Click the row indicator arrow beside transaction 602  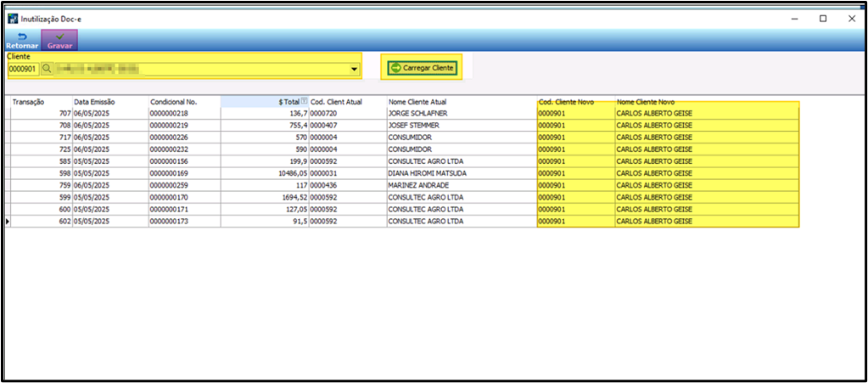(x=8, y=221)
